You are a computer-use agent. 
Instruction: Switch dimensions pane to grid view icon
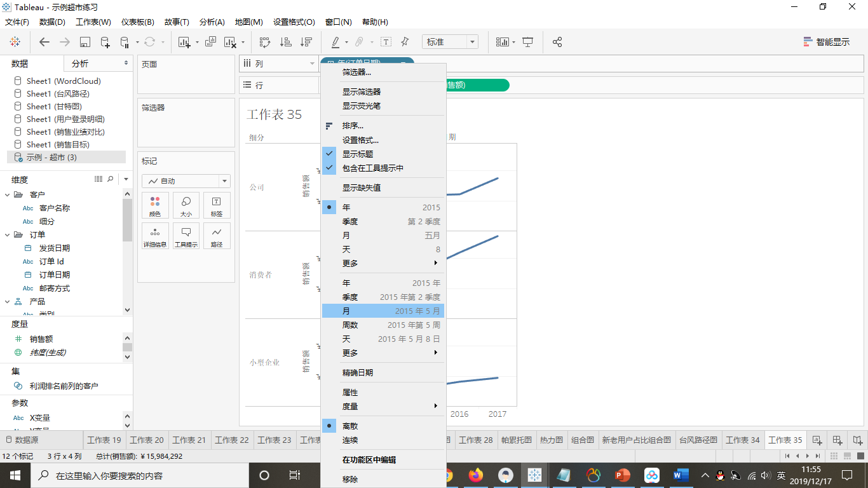click(x=98, y=179)
